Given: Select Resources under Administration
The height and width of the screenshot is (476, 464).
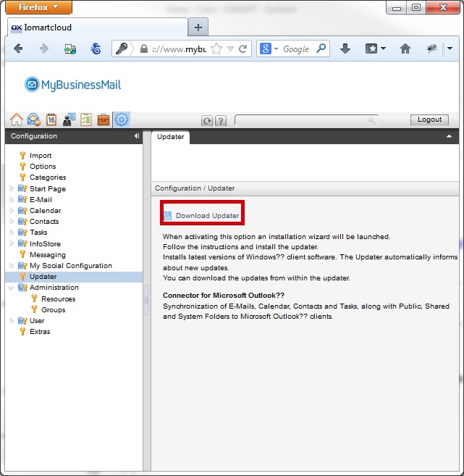Looking at the screenshot, I should click(x=58, y=298).
